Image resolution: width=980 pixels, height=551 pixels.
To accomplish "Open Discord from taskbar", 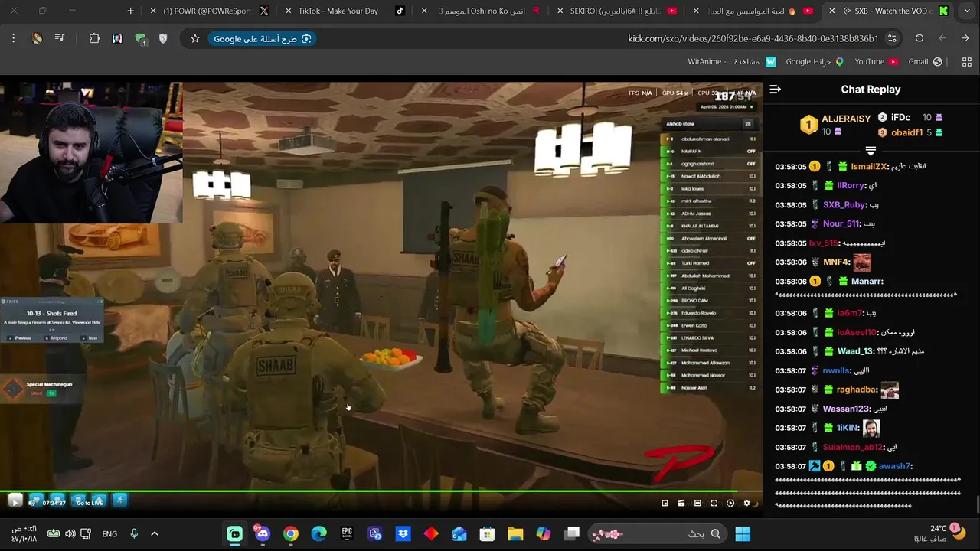I will click(263, 533).
